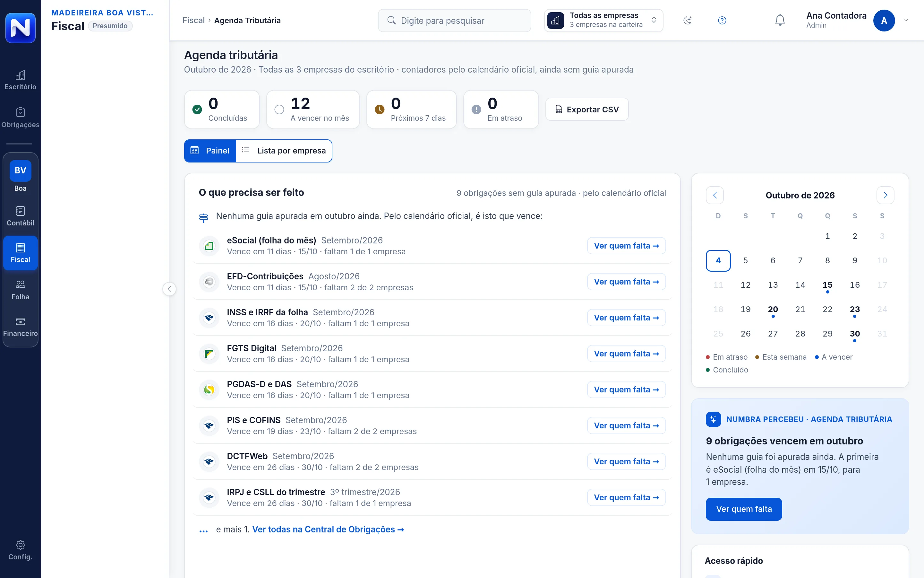Ver quem falta for EFD-Contribuições
924x578 pixels.
click(626, 282)
